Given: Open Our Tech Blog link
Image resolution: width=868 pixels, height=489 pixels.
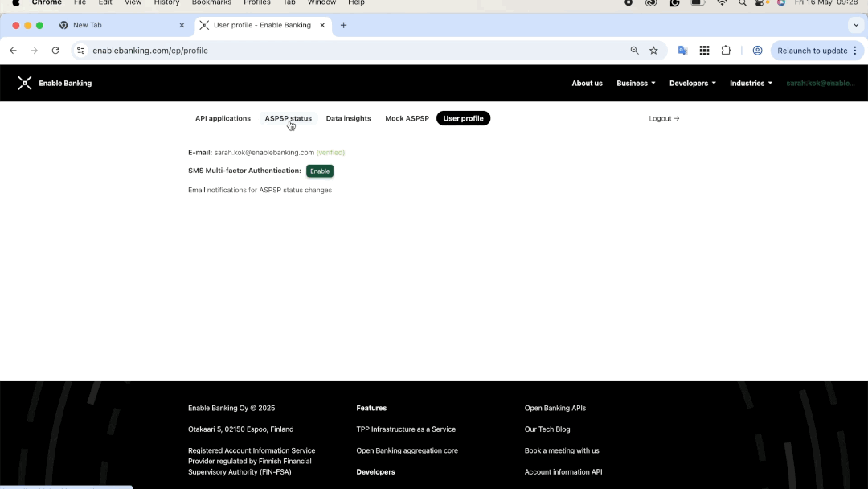Looking at the screenshot, I should 547,429.
